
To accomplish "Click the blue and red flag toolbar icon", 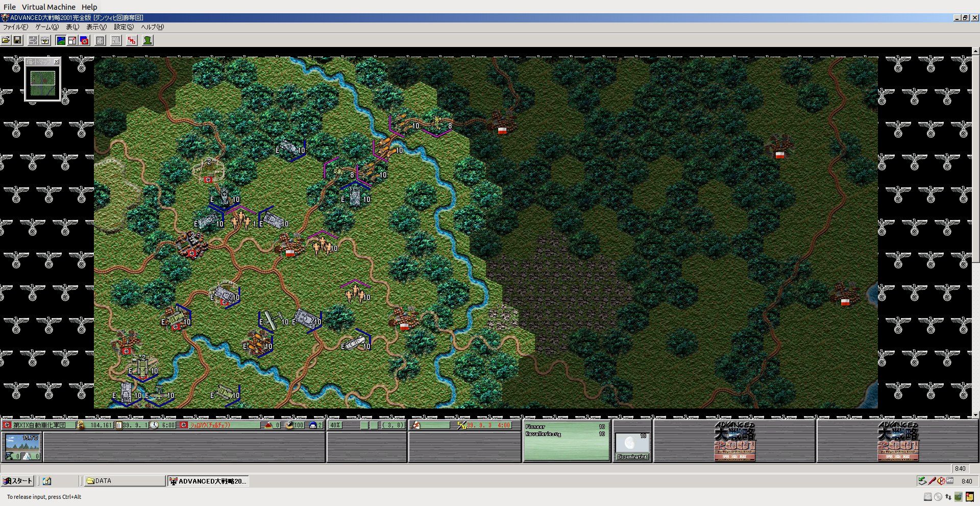I will [85, 40].
